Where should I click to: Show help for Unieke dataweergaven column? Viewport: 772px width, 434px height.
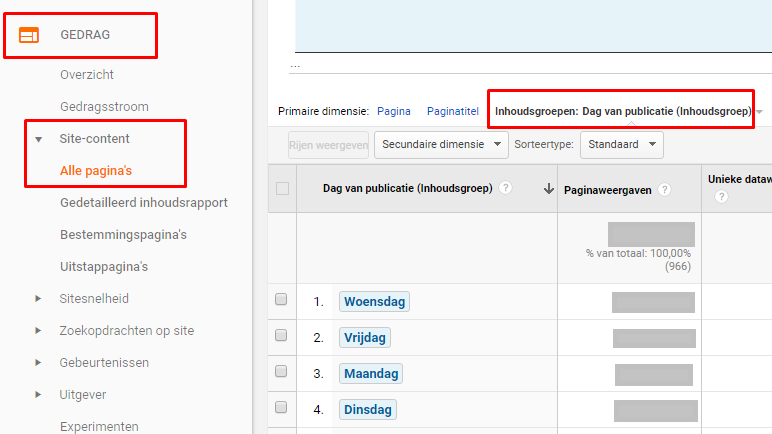(721, 197)
